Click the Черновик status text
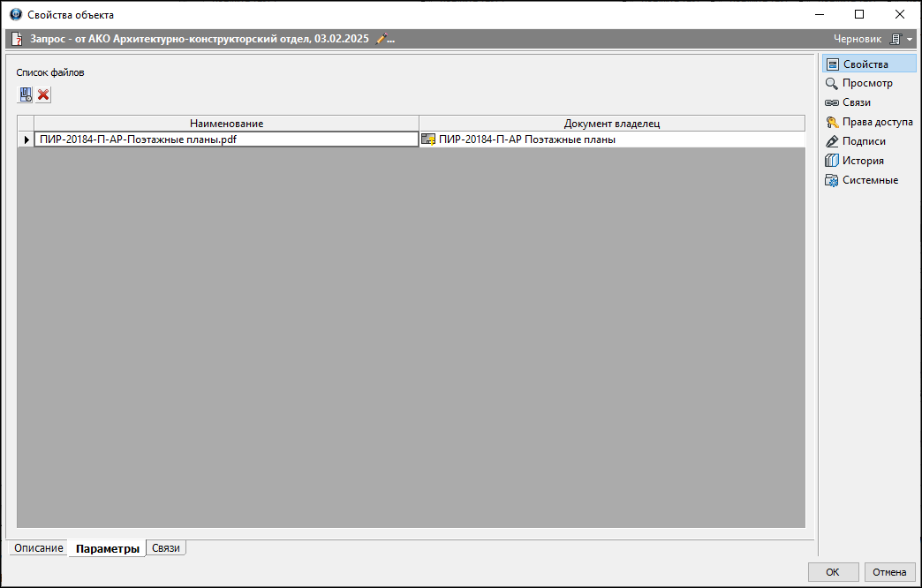The image size is (922, 588). click(858, 40)
